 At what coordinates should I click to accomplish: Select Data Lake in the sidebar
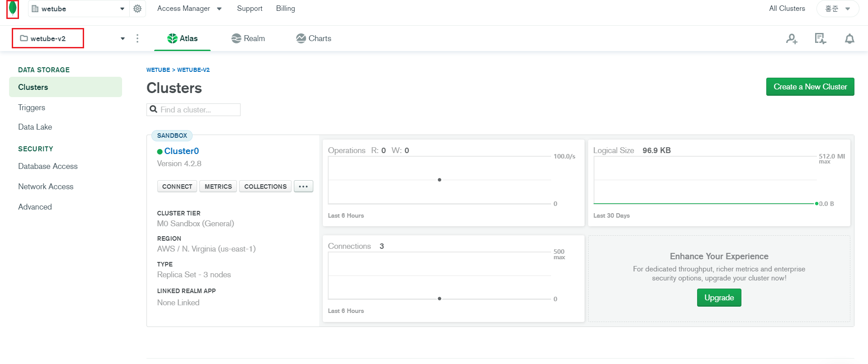pyautogui.click(x=35, y=127)
